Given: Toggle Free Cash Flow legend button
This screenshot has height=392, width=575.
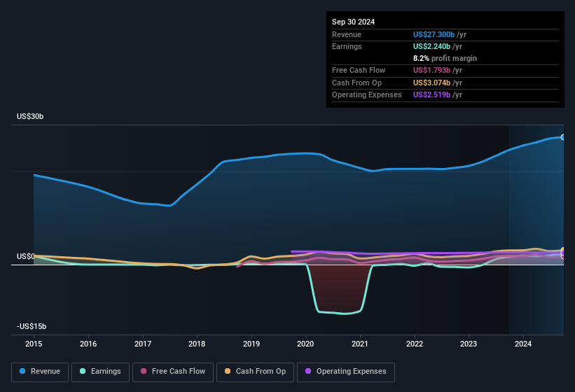Looking at the screenshot, I should tap(172, 372).
